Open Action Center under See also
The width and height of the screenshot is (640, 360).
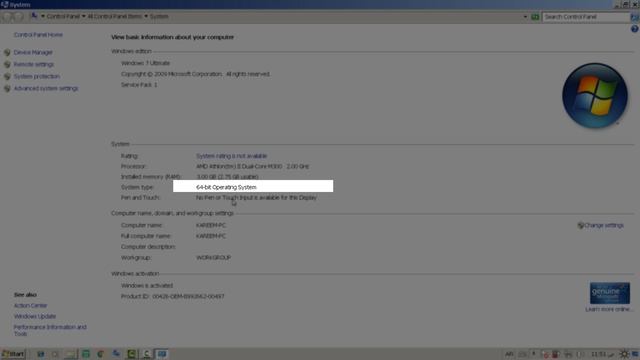[x=30, y=305]
